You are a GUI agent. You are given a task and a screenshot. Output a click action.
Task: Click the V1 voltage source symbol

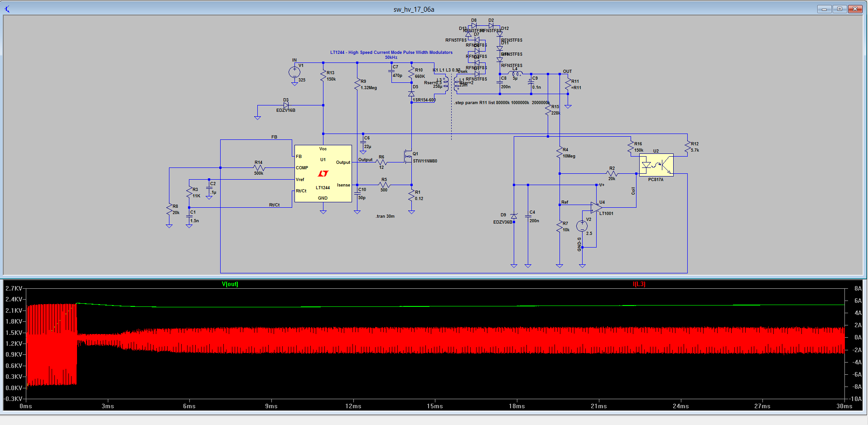(x=294, y=72)
